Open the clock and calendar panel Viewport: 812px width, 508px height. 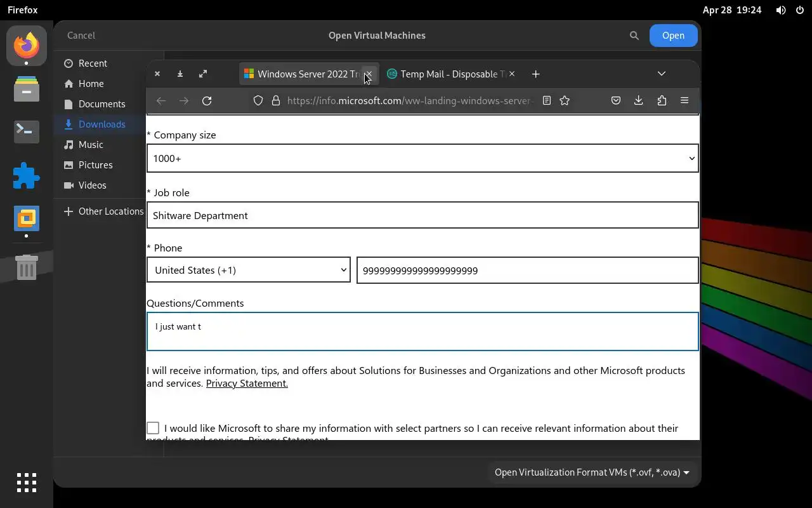pyautogui.click(x=732, y=10)
